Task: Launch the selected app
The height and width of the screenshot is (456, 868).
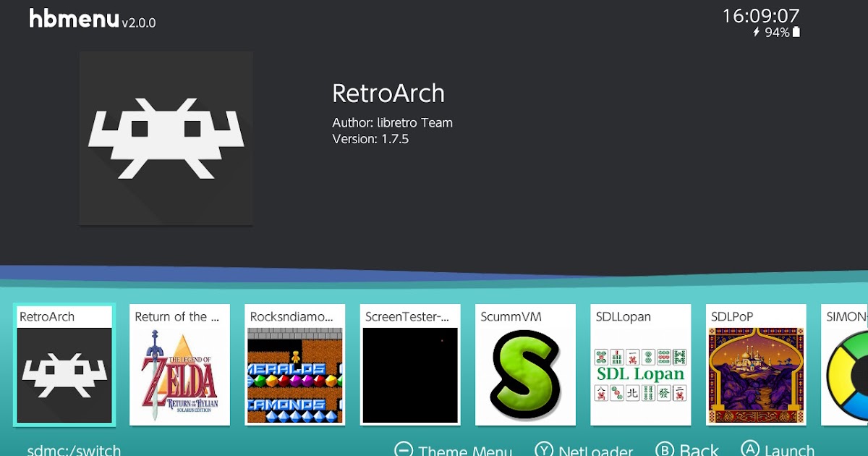Action: point(789,451)
